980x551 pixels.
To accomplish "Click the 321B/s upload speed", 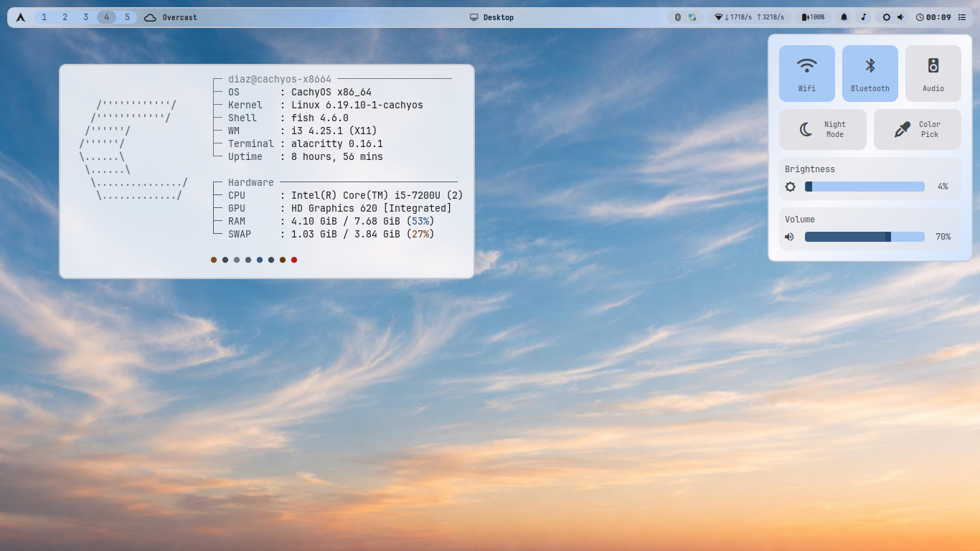I will 771,17.
